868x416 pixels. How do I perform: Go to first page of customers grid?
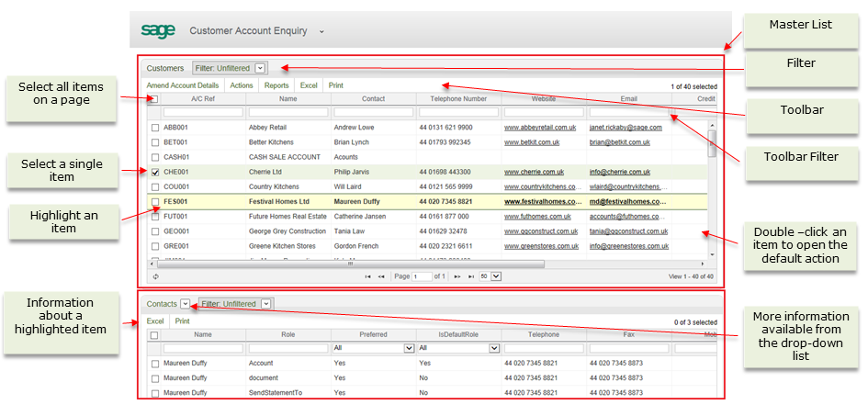pyautogui.click(x=368, y=276)
